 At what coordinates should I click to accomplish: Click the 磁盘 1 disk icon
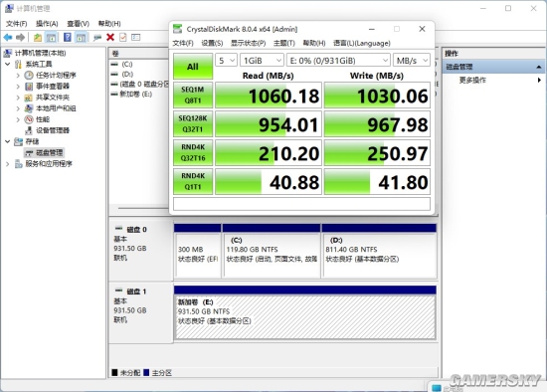(x=118, y=291)
